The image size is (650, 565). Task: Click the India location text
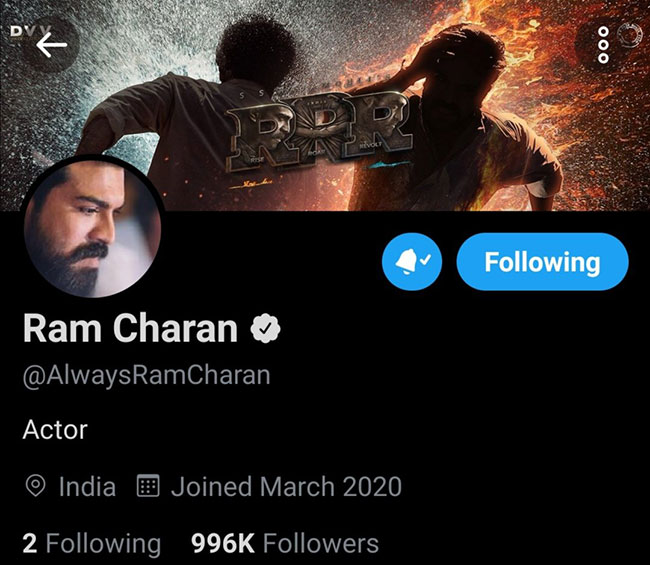click(87, 487)
